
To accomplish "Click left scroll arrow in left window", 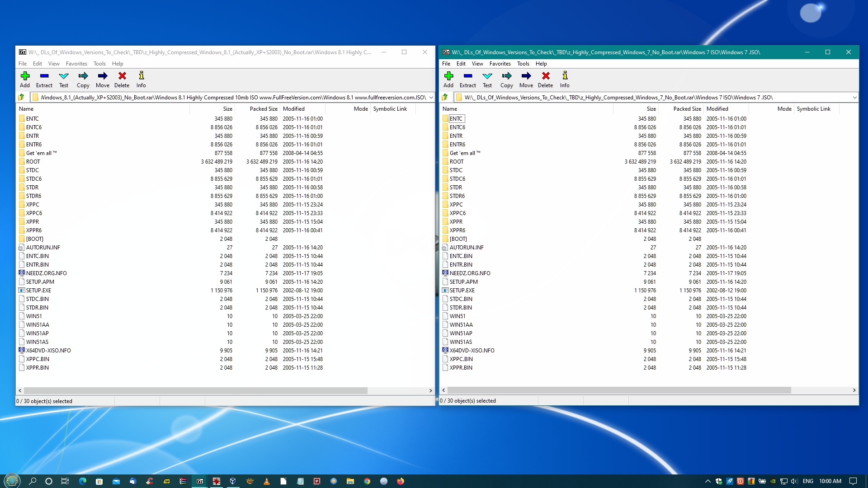I will [20, 390].
